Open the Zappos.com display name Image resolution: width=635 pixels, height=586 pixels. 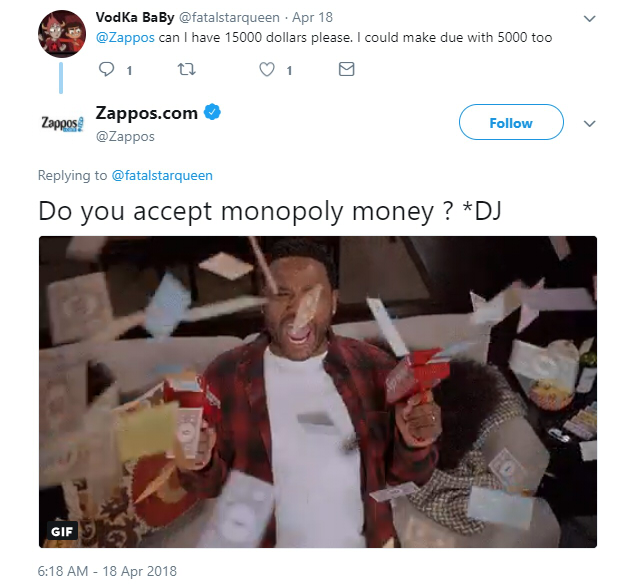tap(147, 113)
